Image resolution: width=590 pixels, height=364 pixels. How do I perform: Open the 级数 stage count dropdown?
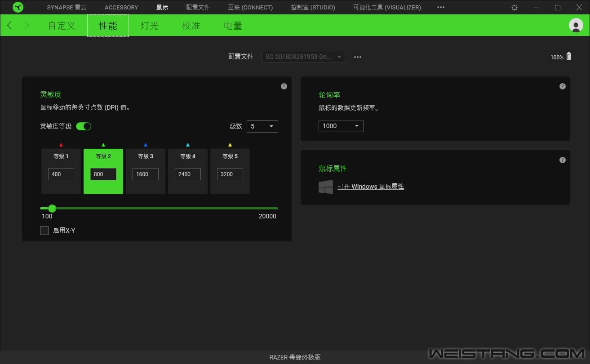click(262, 126)
